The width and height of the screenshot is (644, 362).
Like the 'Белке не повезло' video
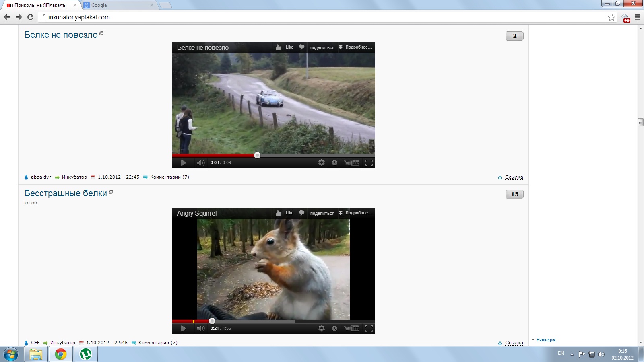(285, 47)
